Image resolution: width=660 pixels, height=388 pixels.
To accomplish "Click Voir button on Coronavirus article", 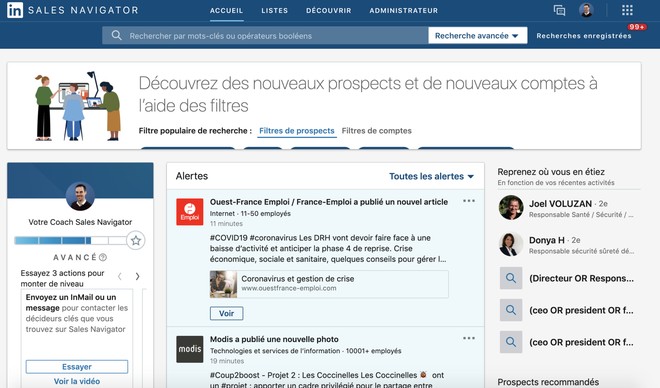I will [226, 313].
